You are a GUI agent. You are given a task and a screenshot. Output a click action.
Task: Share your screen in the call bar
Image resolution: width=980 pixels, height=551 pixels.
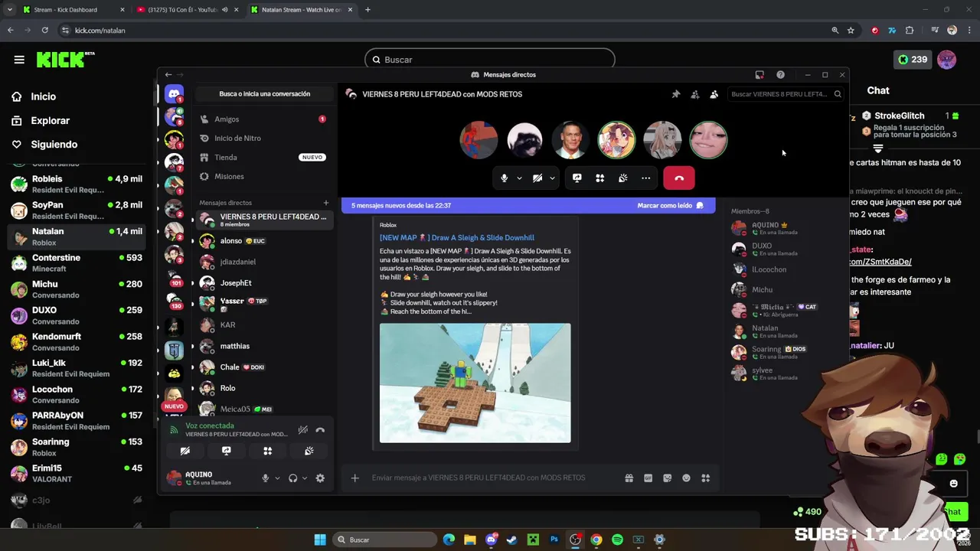coord(577,178)
